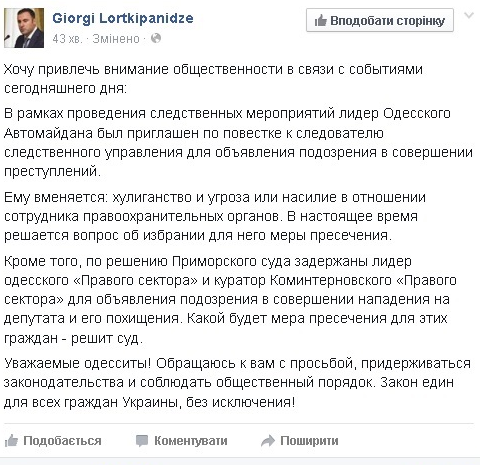Viewport: 480px width, 465px height.
Task: Click thumbs-up icon inside 'Вподобати сторінку' button
Action: click(320, 21)
